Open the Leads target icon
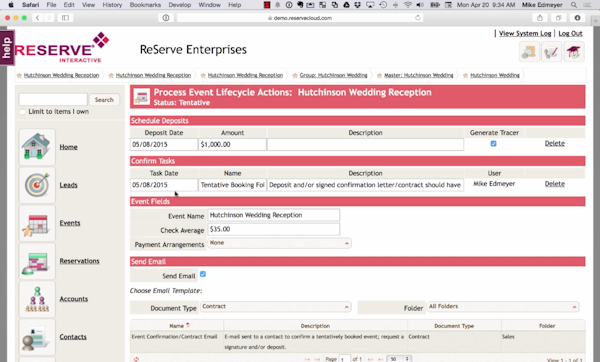Image resolution: width=600 pixels, height=362 pixels. (x=37, y=185)
